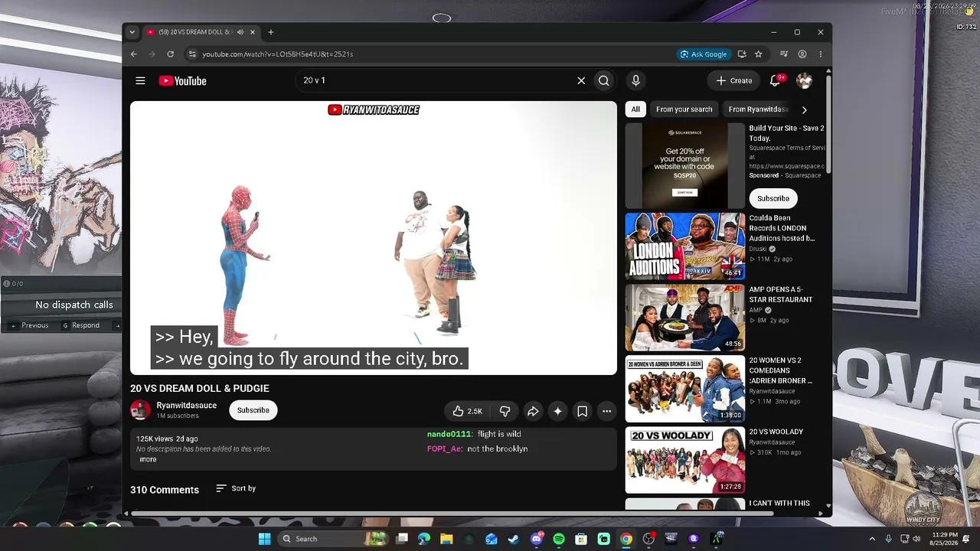Screen dimensions: 980x551
Task: Open Discord from the taskbar
Action: pos(537,539)
